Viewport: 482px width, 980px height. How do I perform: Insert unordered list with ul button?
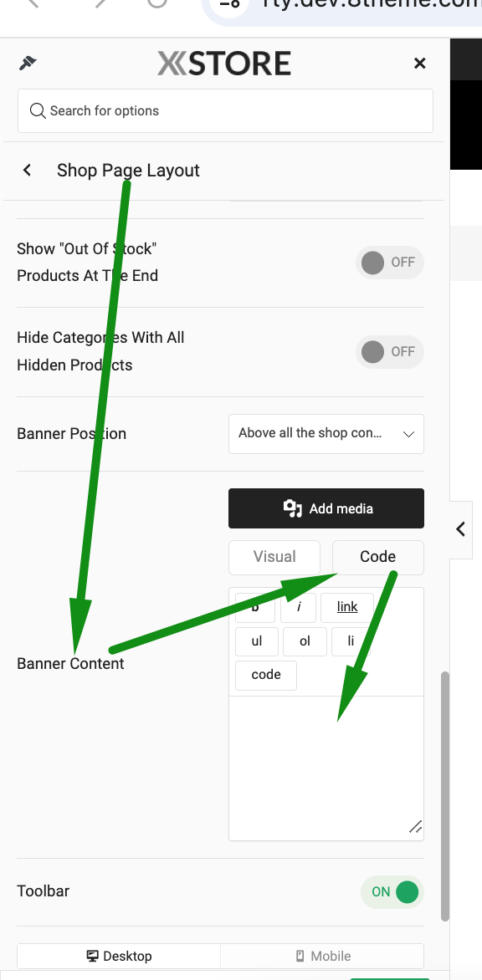tap(256, 641)
